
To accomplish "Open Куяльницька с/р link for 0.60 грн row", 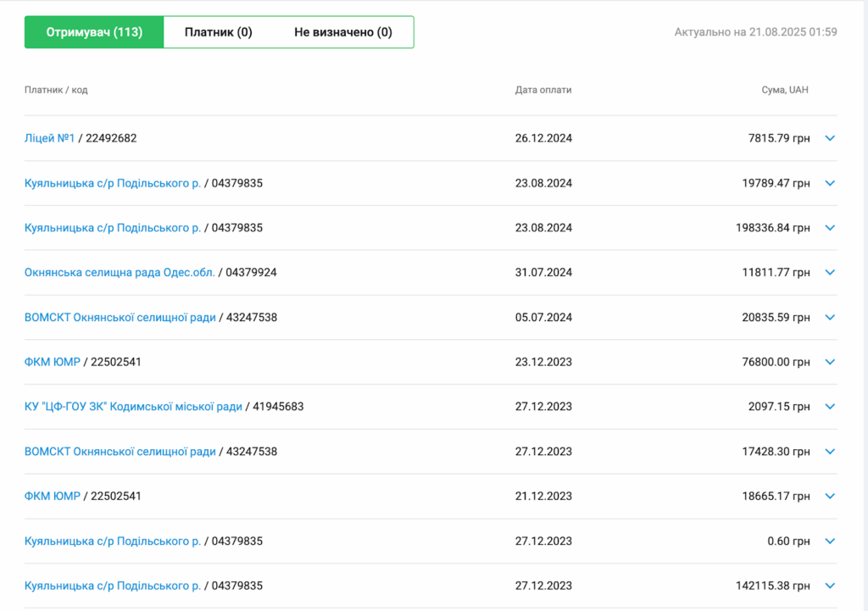I will [113, 542].
